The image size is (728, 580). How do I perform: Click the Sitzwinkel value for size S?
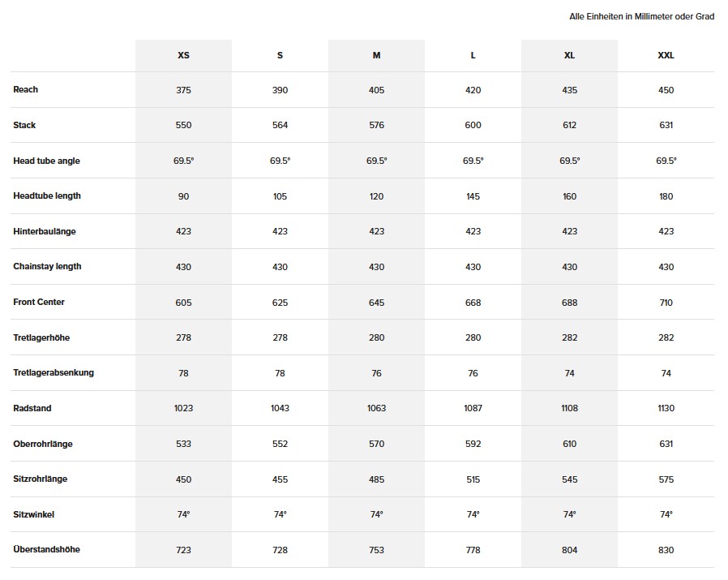tap(280, 514)
